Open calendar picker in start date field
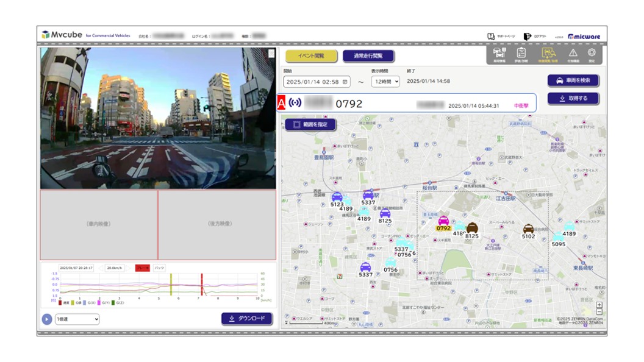644x362 pixels. tap(345, 81)
